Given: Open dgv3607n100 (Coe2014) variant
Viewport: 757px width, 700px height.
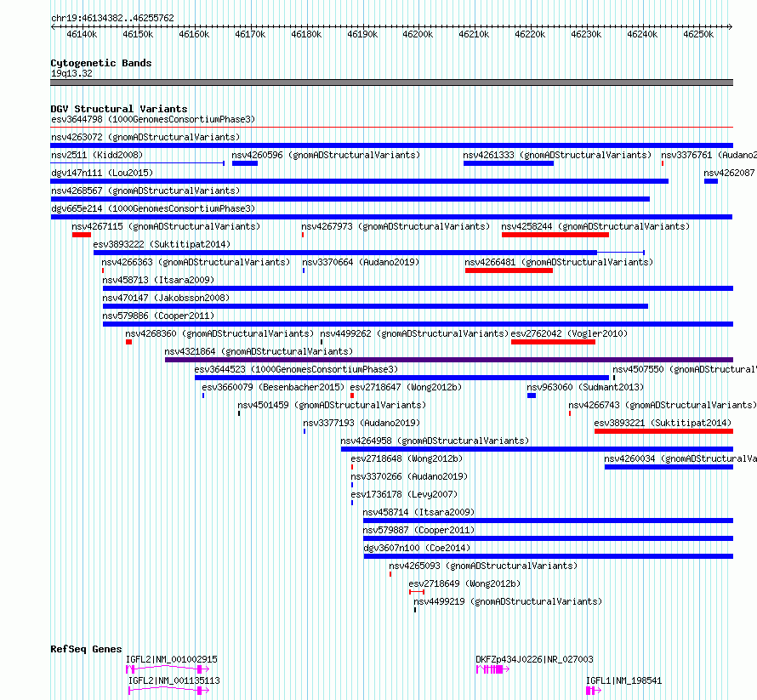Looking at the screenshot, I should coord(417,548).
